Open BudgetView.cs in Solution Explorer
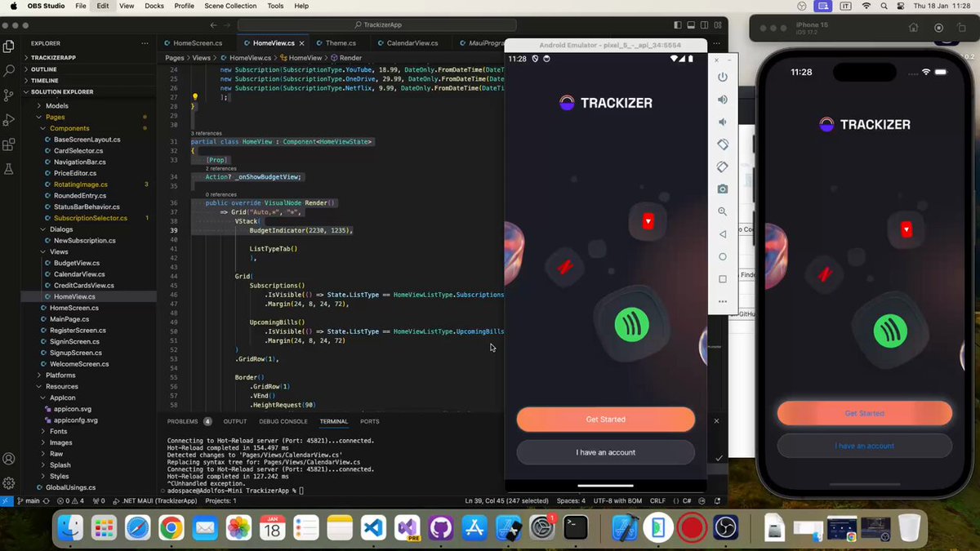Image resolution: width=980 pixels, height=551 pixels. point(77,263)
